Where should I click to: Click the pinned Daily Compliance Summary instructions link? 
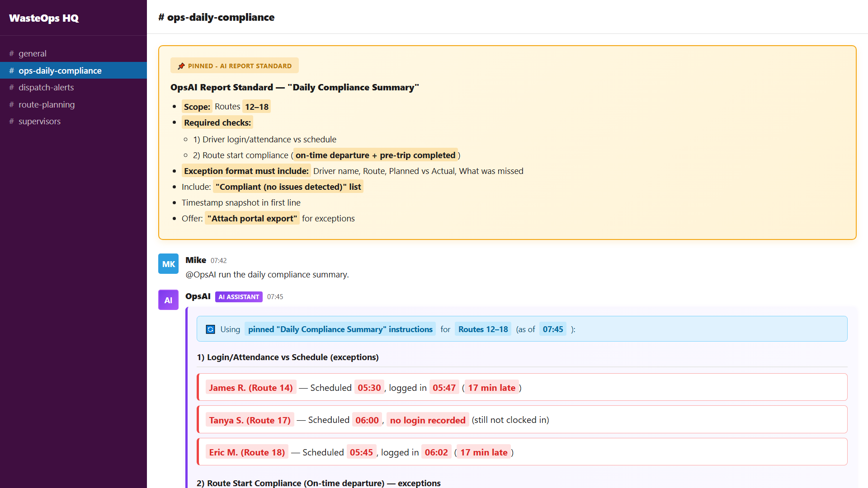coord(340,329)
